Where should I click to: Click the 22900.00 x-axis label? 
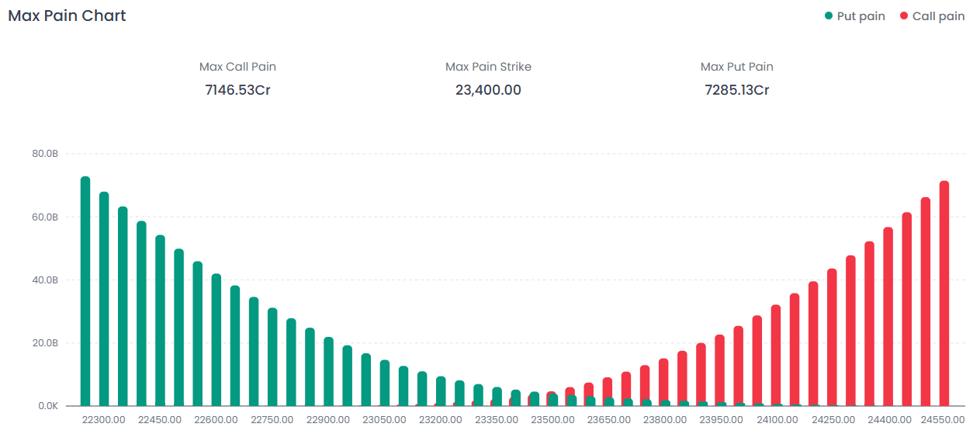point(328,420)
